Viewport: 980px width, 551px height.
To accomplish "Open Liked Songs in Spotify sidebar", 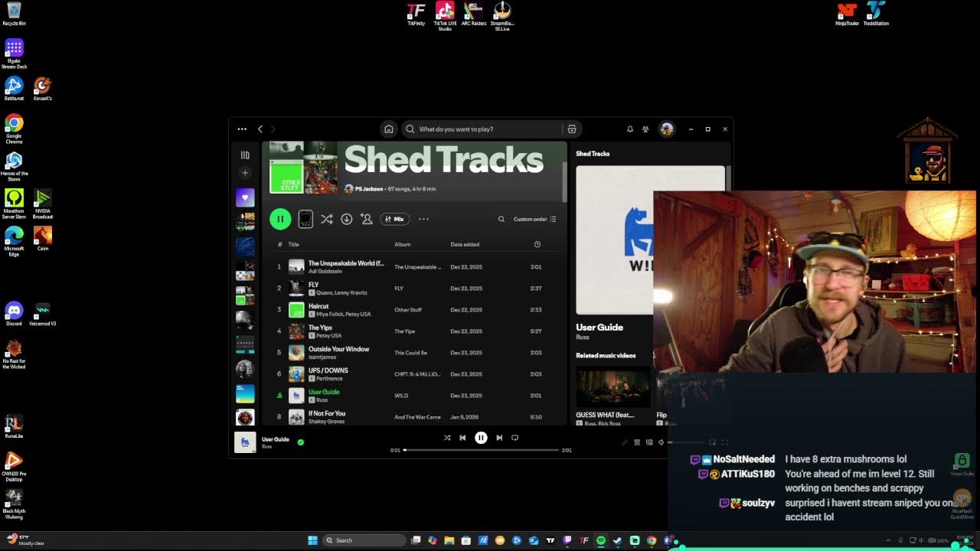I will pos(245,197).
